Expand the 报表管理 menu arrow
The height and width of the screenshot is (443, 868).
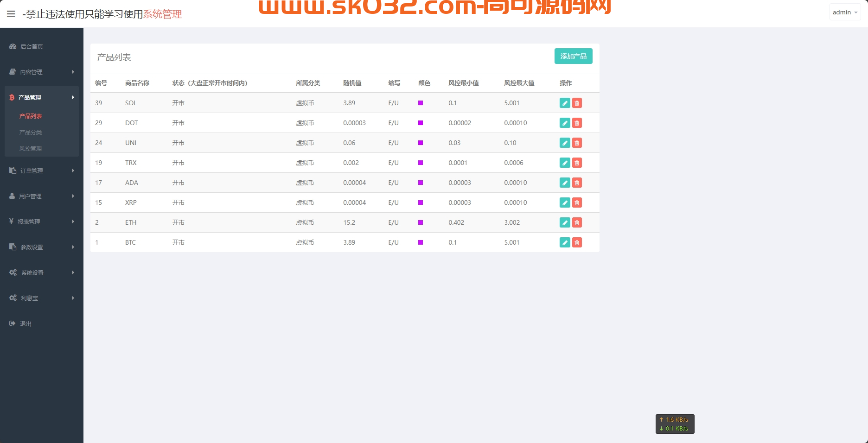click(x=73, y=221)
